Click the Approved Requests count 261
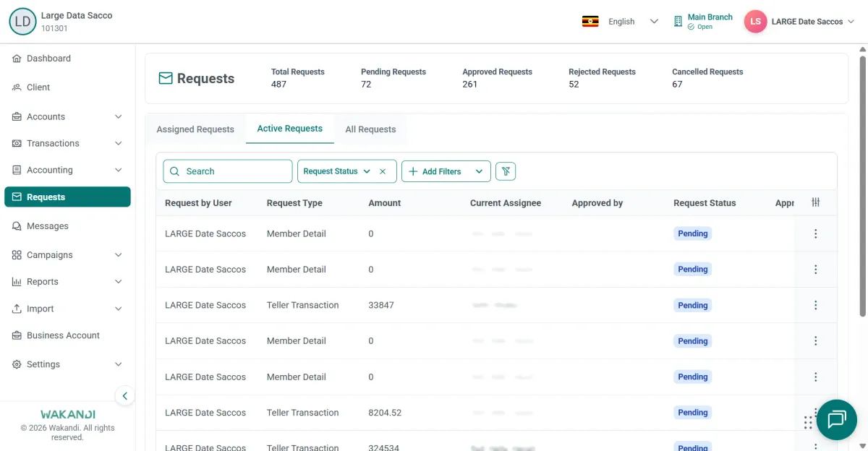Viewport: 868px width, 451px height. [x=470, y=85]
